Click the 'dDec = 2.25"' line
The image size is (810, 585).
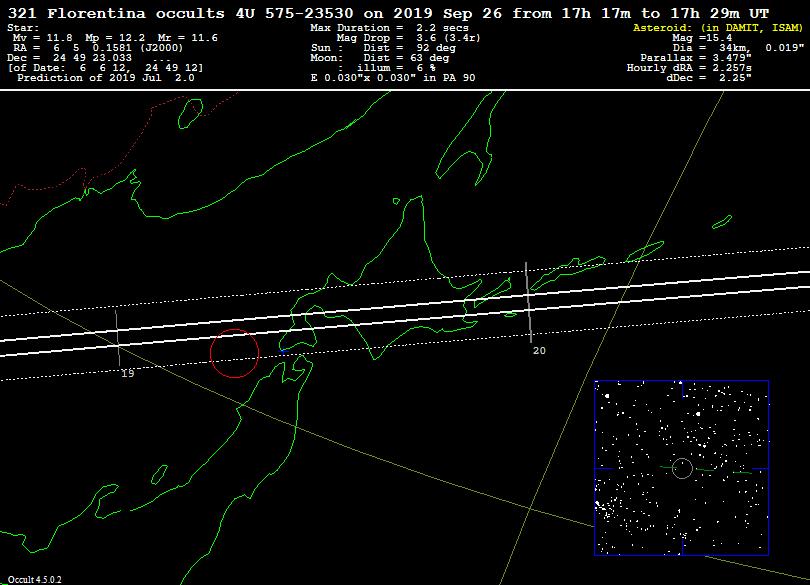709,78
